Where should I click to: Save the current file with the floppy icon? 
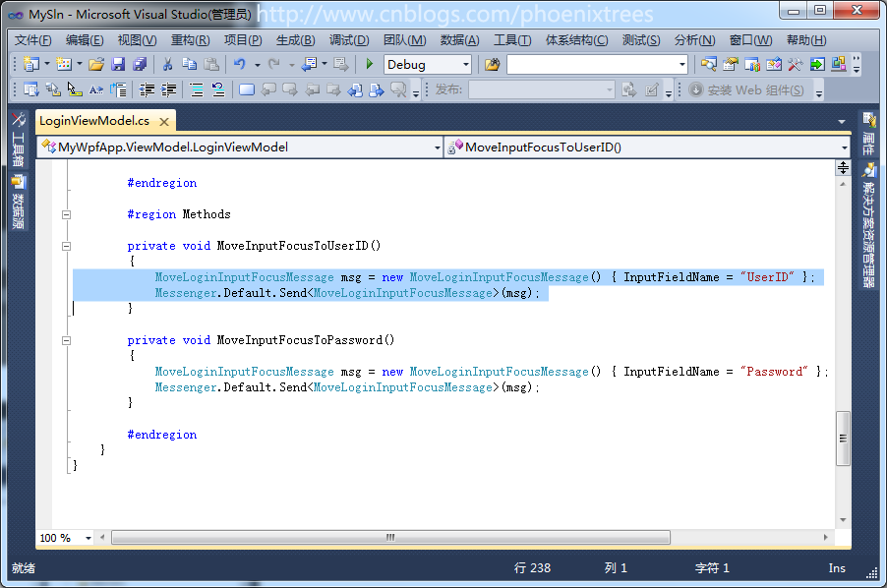coord(118,65)
